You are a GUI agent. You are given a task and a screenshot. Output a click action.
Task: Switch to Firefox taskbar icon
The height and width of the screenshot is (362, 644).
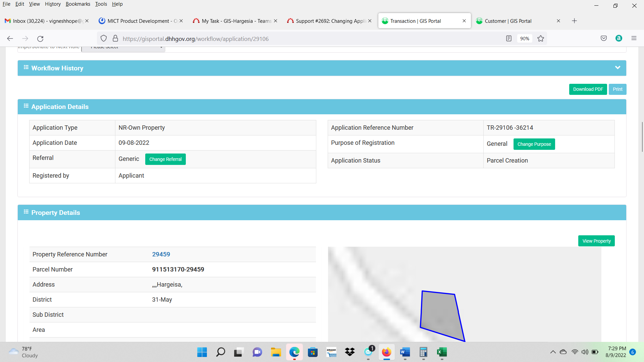tap(386, 352)
